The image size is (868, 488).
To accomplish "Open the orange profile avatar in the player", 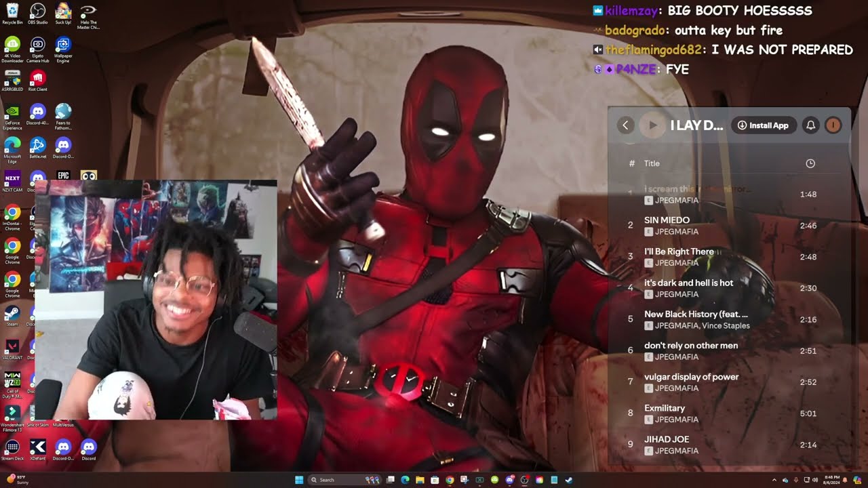I will tap(833, 125).
